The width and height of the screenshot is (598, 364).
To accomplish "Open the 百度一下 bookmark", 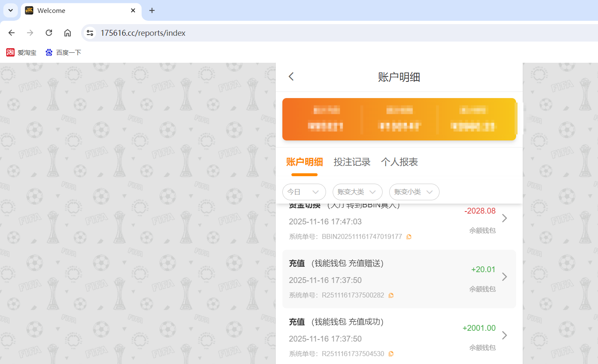I will 63,52.
